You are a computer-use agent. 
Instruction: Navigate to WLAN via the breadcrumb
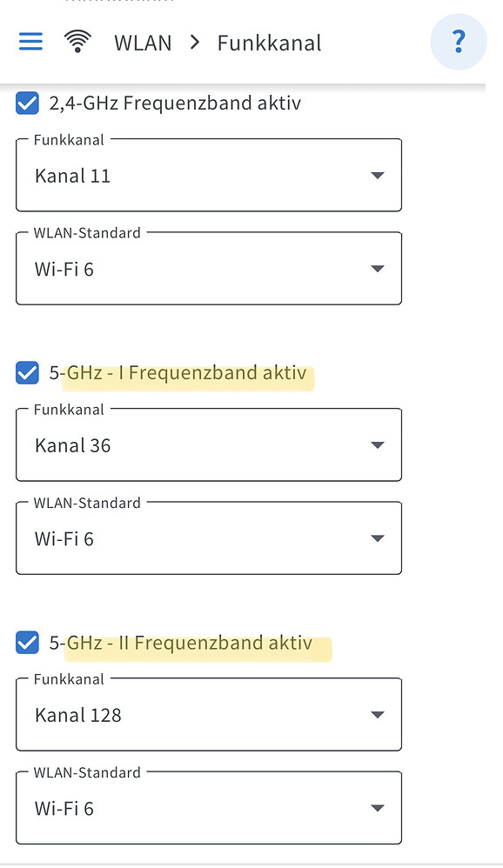pos(143,41)
